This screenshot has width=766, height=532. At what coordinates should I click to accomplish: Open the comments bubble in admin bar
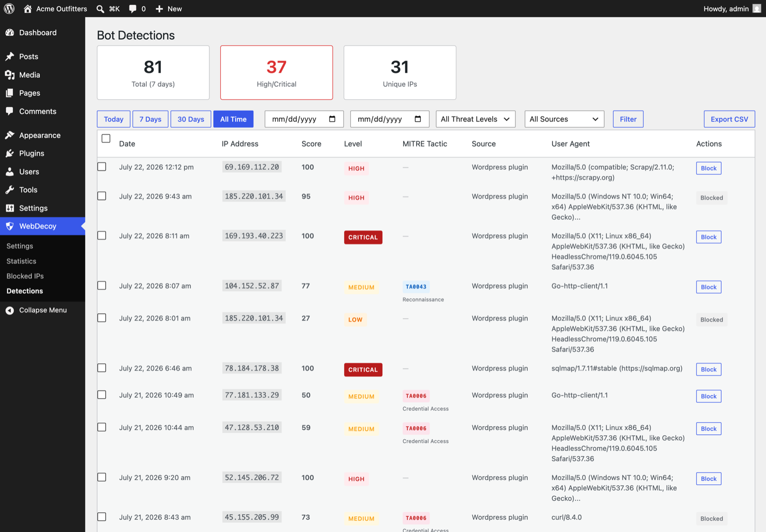(x=132, y=8)
